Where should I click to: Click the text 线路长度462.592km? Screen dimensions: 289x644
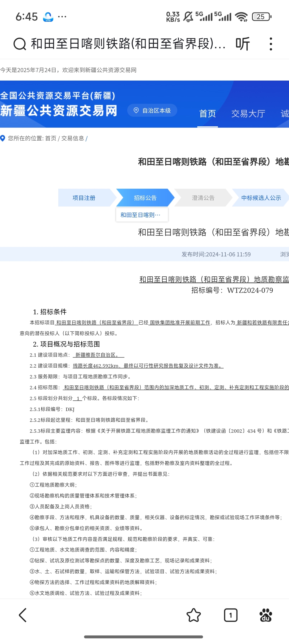pyautogui.click(x=96, y=366)
